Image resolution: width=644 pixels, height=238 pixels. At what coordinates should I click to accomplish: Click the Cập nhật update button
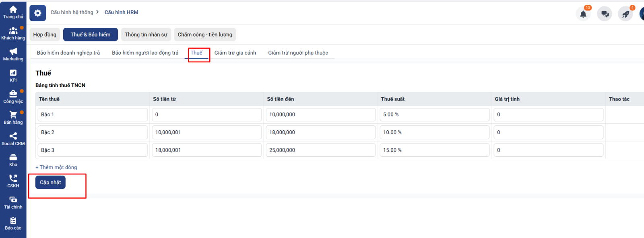tap(50, 183)
